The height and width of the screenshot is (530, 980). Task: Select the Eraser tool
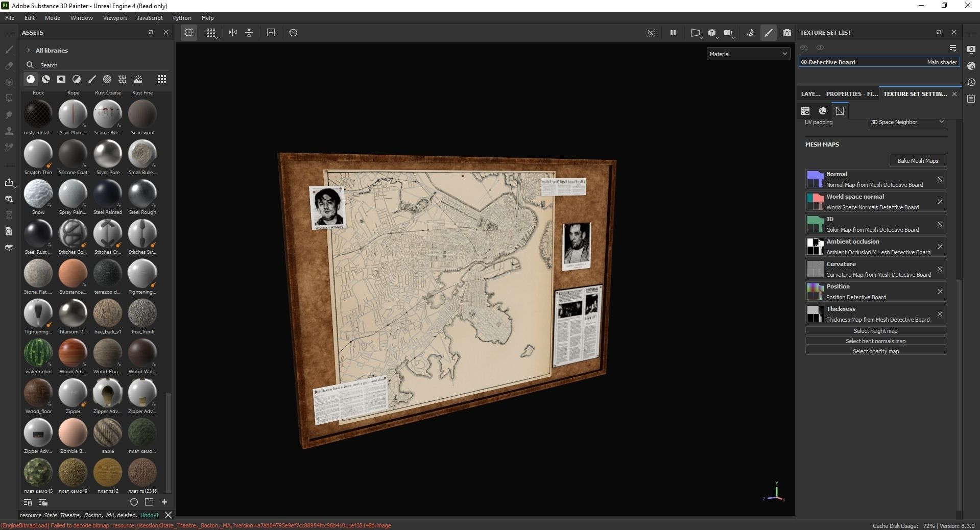point(9,66)
